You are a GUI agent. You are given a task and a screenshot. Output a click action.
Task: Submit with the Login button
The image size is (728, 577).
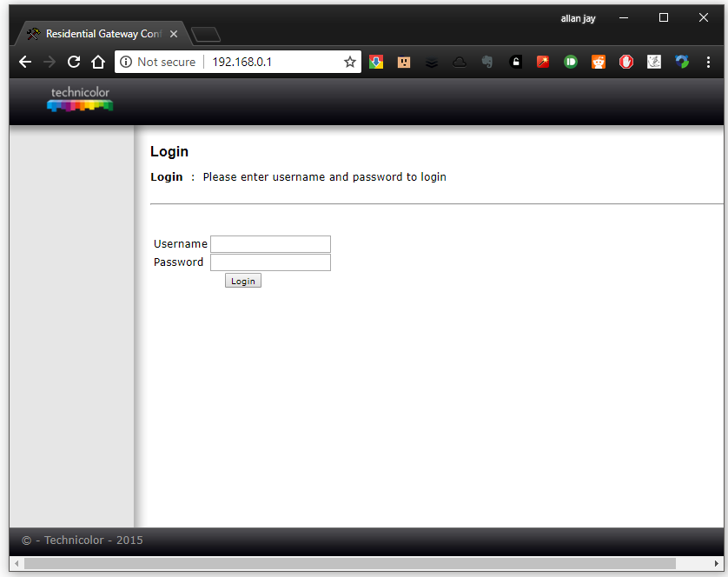coord(243,281)
